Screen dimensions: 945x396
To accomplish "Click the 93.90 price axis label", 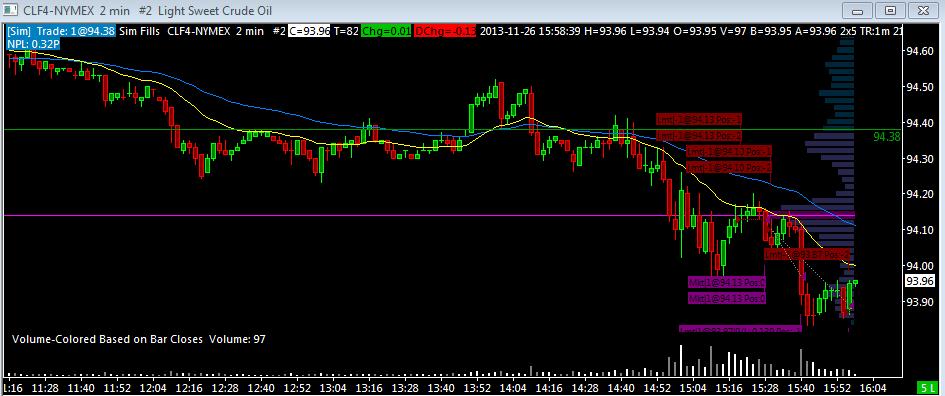I will 919,301.
